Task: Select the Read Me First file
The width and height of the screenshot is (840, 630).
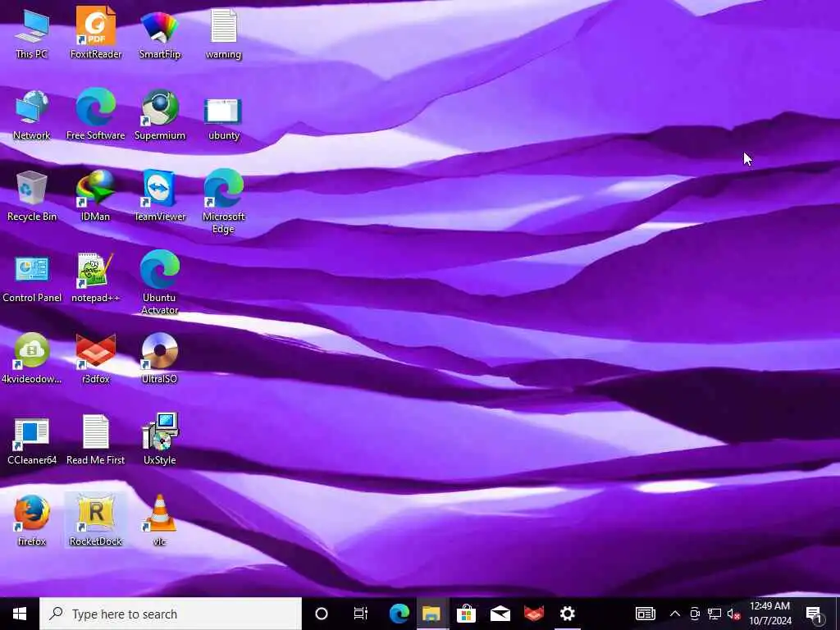Action: (x=96, y=440)
